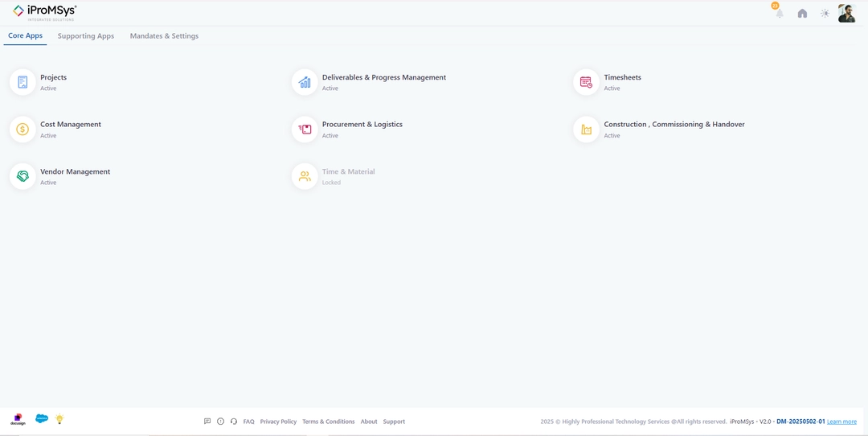This screenshot has height=436, width=868.
Task: Open Construction, Commissioning & Handover icon
Action: coord(586,130)
